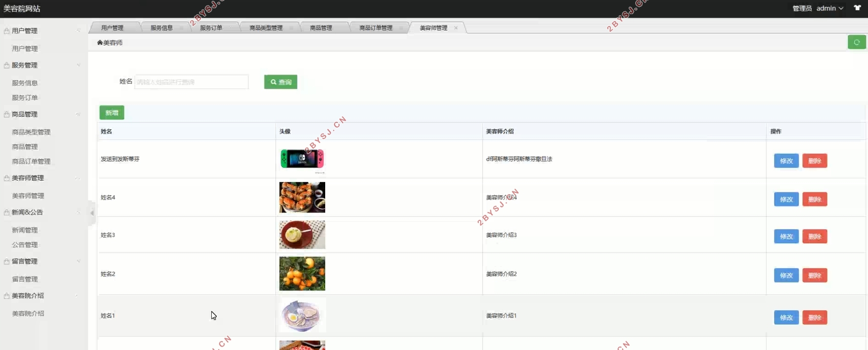Open 公告管理 in the sidebar
The height and width of the screenshot is (350, 868).
[25, 244]
